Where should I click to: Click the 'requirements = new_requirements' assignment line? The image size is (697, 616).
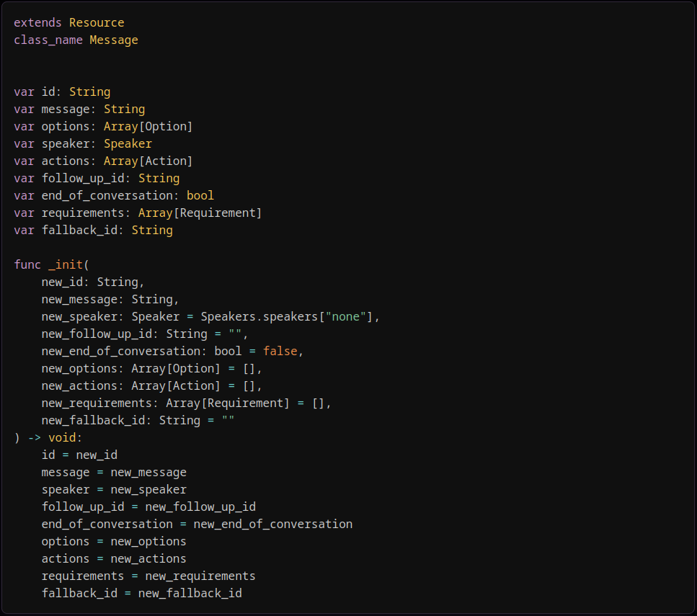click(x=148, y=576)
